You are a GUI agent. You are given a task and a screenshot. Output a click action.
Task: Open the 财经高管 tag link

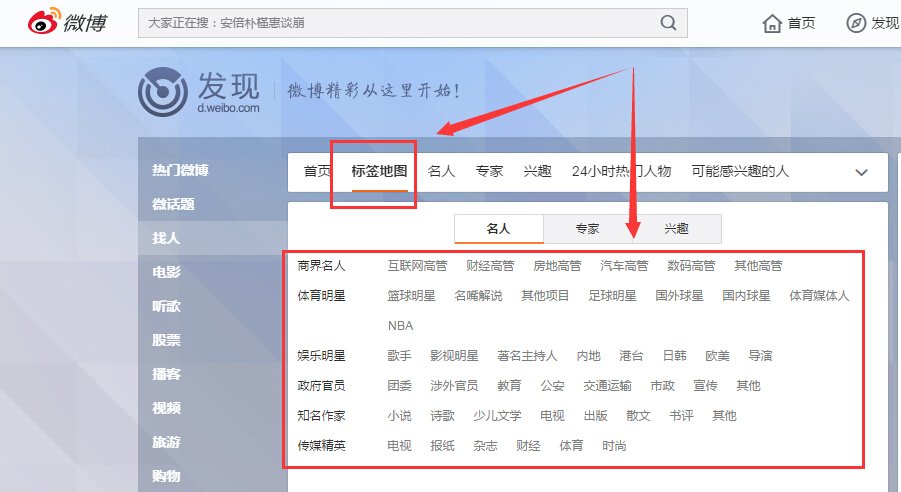click(x=490, y=266)
